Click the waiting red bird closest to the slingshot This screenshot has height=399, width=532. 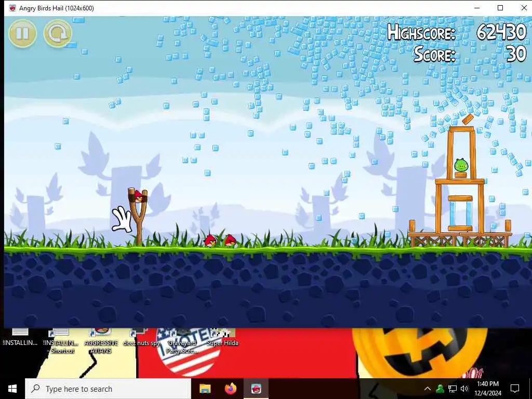click(210, 241)
